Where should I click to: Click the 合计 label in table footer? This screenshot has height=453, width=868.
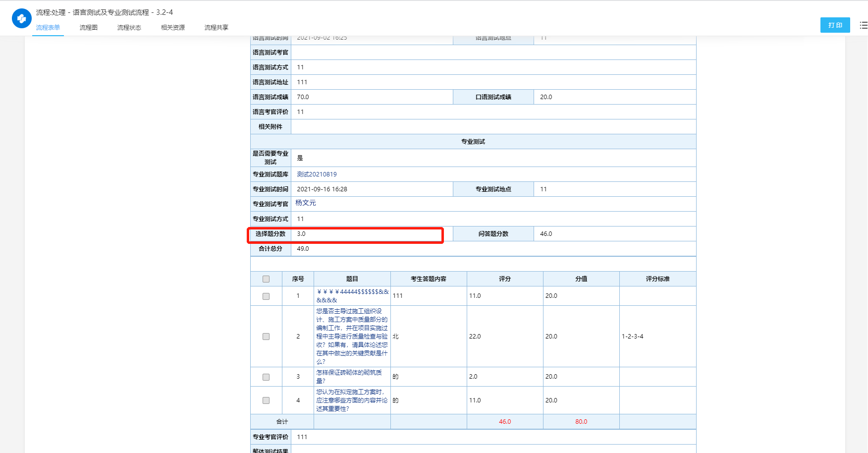point(282,422)
